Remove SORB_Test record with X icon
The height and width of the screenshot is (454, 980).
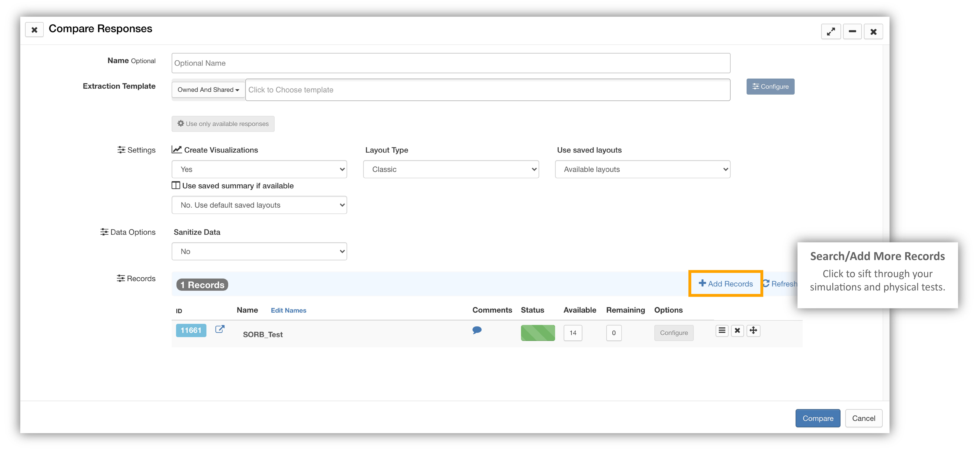737,330
